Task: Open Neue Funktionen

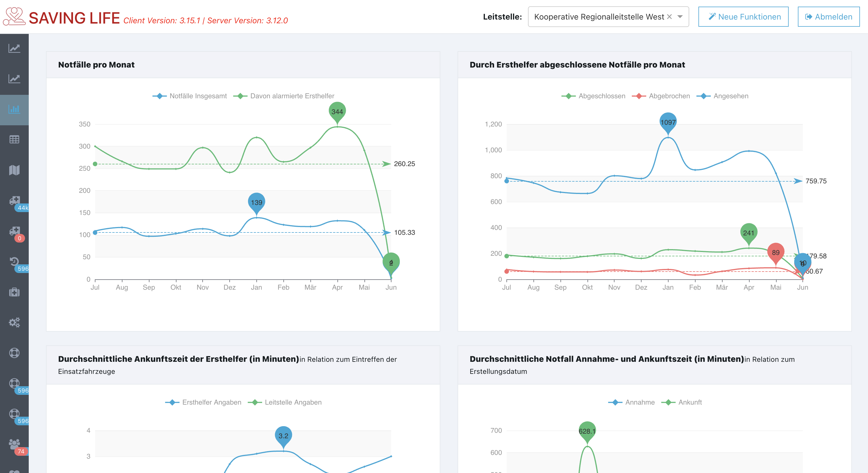Action: pos(743,16)
